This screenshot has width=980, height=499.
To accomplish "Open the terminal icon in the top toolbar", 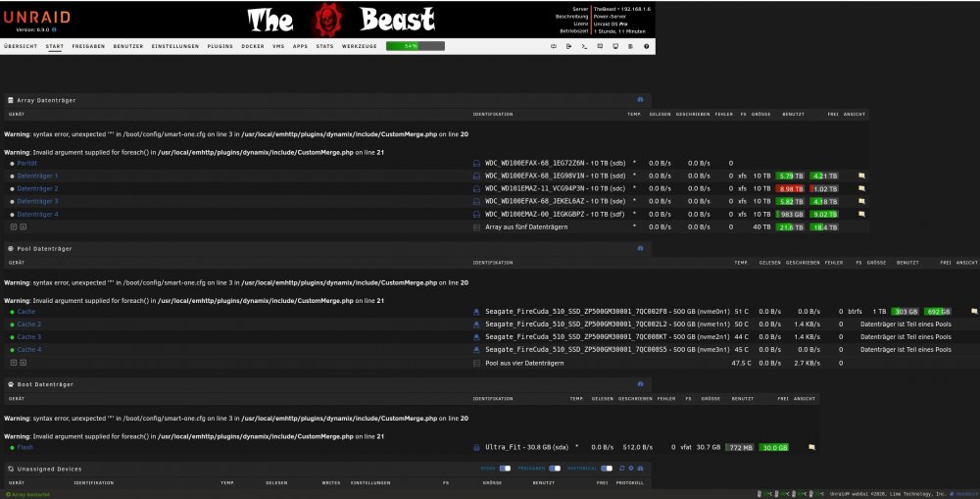I will [584, 46].
